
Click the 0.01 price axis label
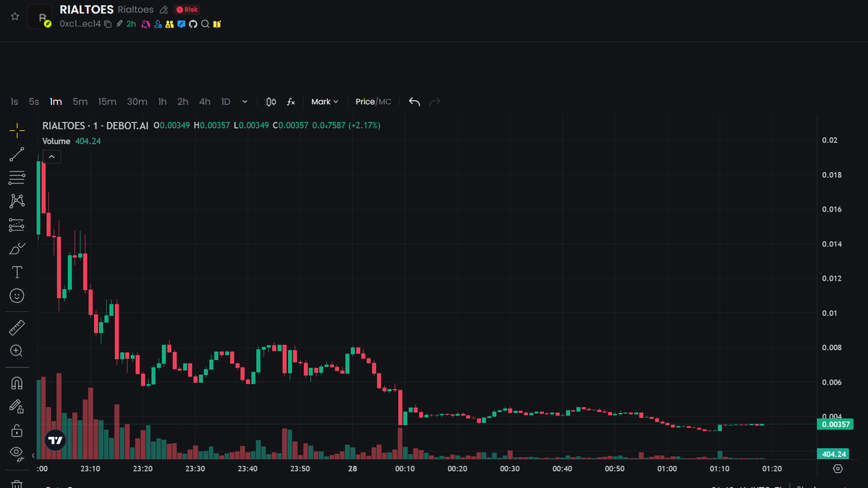pyautogui.click(x=829, y=313)
